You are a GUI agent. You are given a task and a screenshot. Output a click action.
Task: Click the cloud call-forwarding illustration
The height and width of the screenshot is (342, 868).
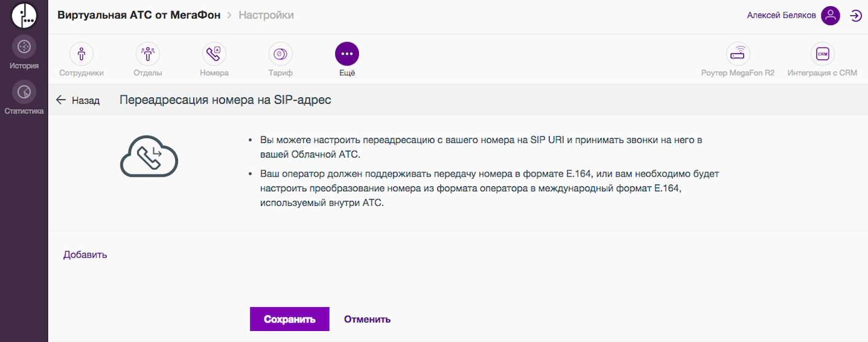click(x=149, y=156)
